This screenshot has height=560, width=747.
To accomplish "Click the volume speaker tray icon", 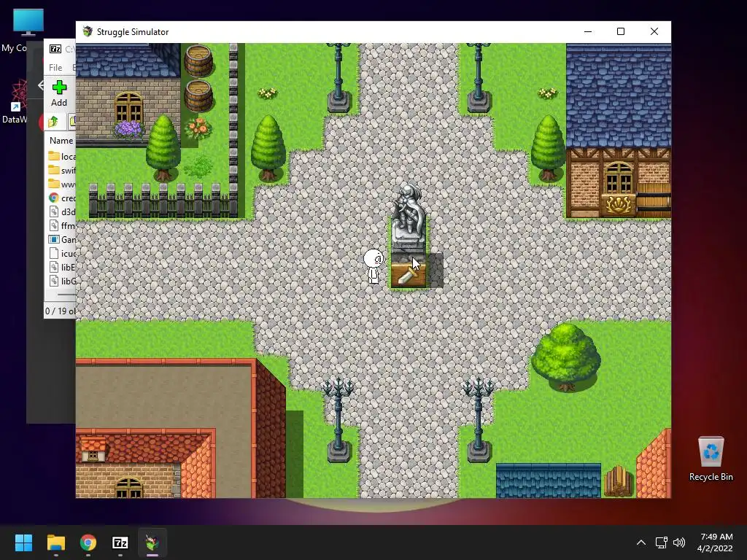I will point(679,542).
